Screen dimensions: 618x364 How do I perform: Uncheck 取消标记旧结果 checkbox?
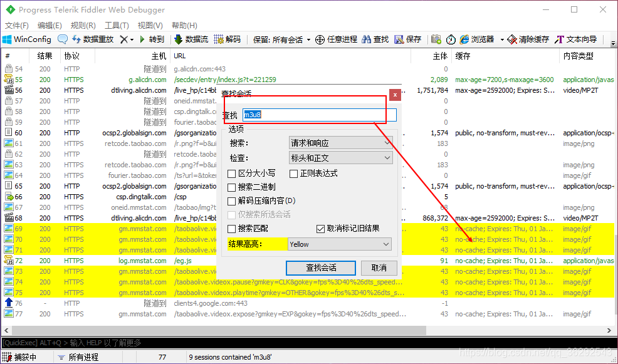coord(320,229)
